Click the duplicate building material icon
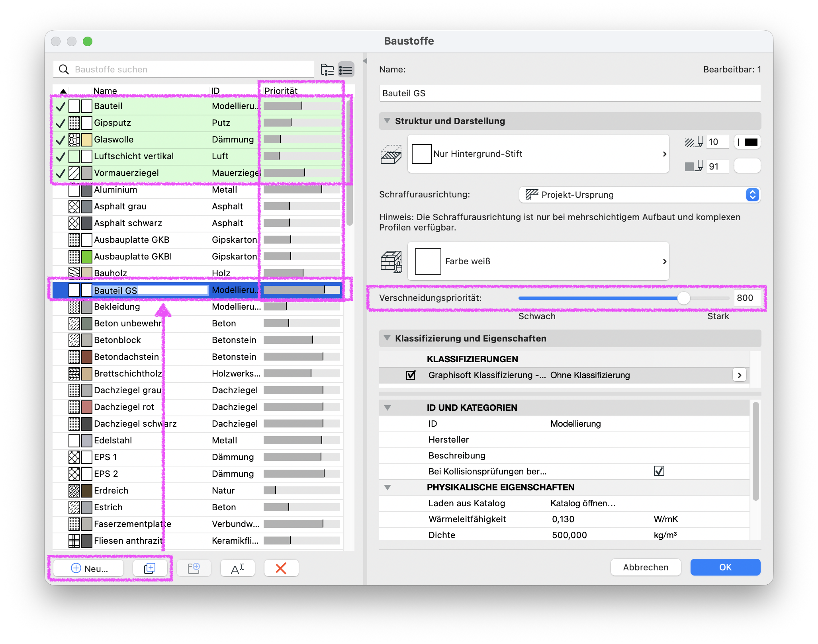Viewport: 818px width, 644px height. [150, 568]
